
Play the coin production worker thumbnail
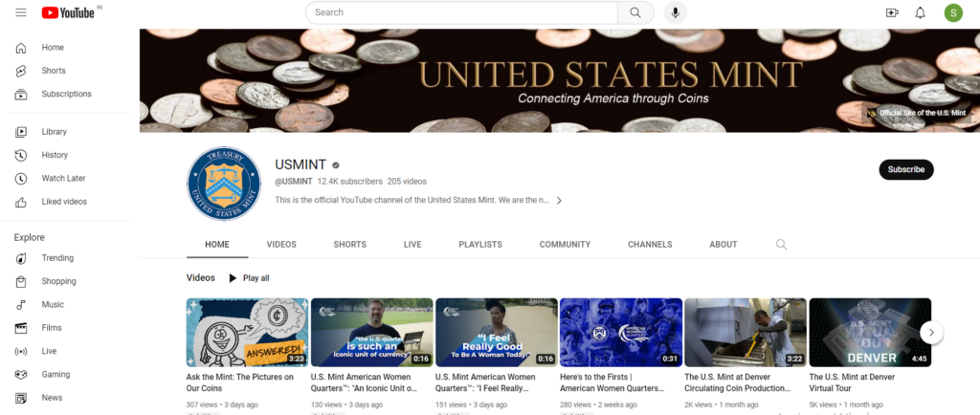746,332
